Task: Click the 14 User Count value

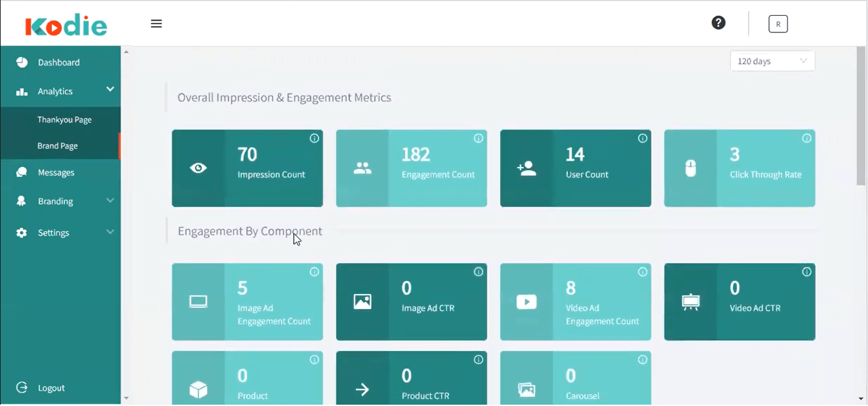Action: [575, 155]
